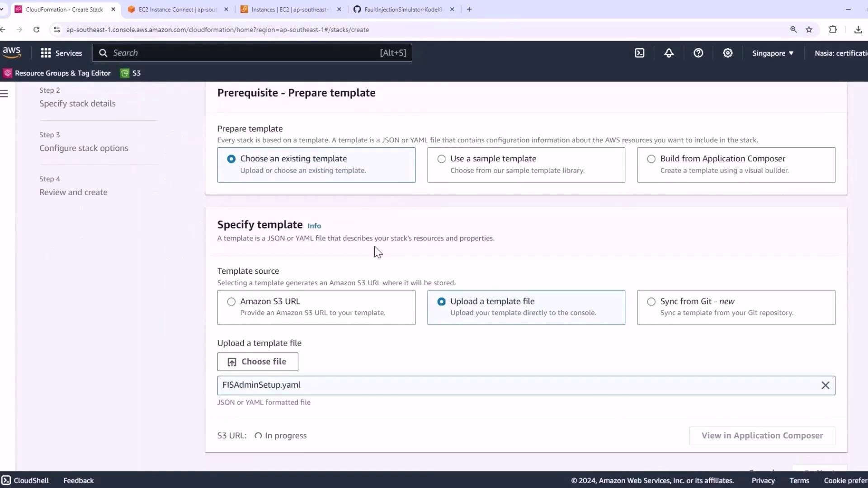Clear the uploaded FISAdminSetup.yaml file
Image resolution: width=868 pixels, height=488 pixels.
click(x=825, y=385)
